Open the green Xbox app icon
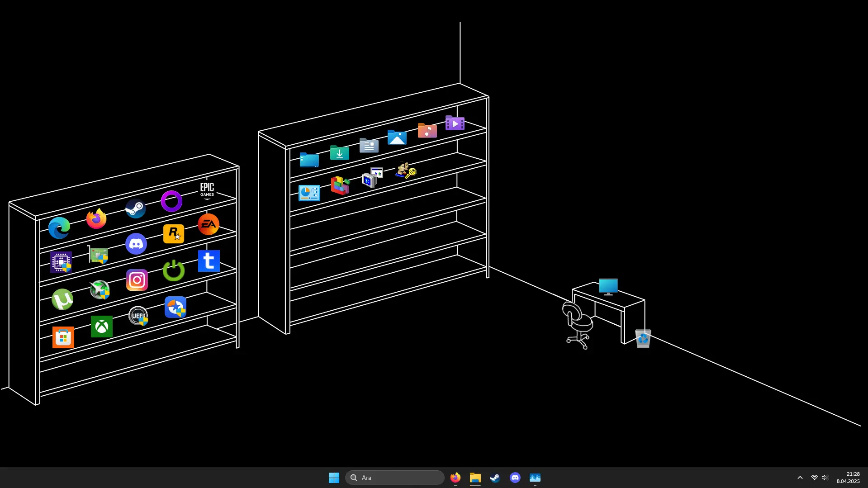 [x=102, y=327]
